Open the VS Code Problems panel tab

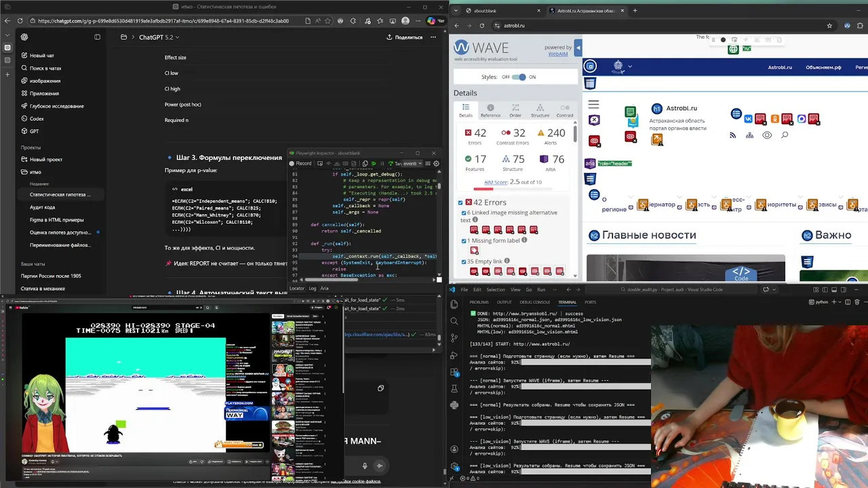click(479, 302)
